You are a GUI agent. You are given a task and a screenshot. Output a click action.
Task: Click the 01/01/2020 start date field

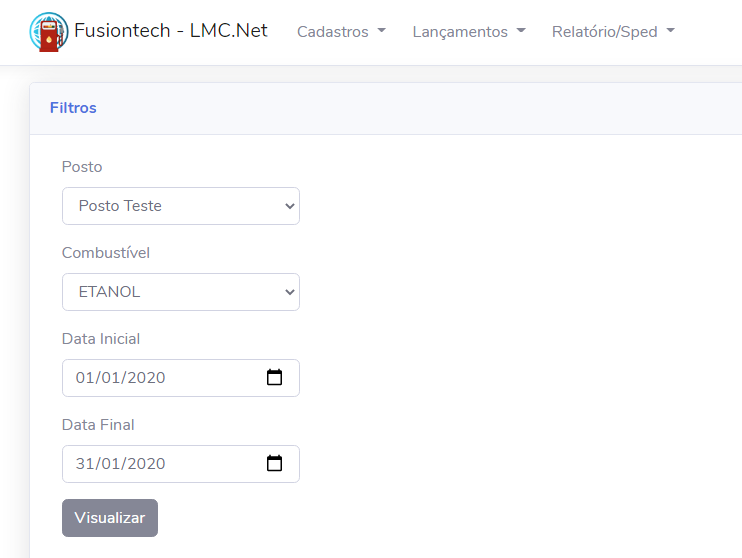[x=181, y=378]
